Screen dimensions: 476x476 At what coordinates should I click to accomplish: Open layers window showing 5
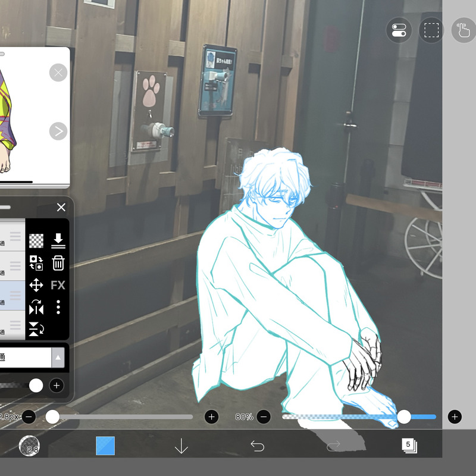pos(409,446)
